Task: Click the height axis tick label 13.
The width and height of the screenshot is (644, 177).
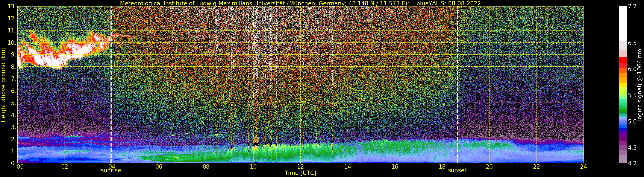Action: 12,6
